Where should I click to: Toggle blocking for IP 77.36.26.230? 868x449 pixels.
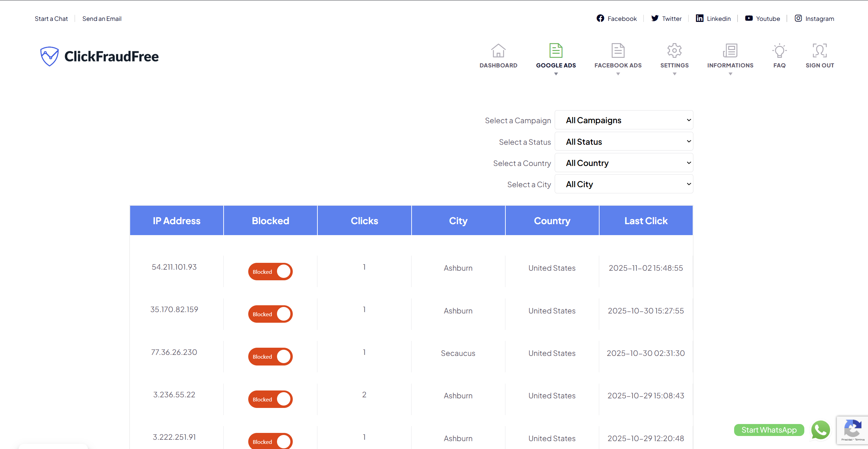270,356
